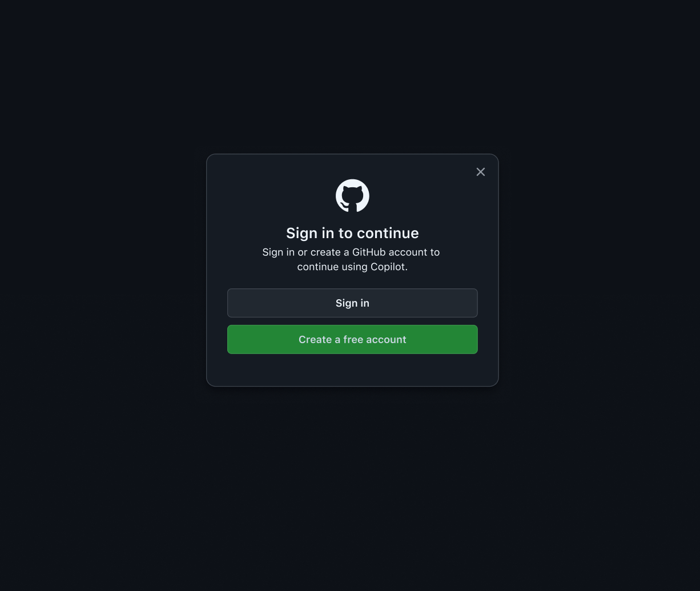The width and height of the screenshot is (700, 591).
Task: Click the white cat logo above the heading
Action: tap(352, 196)
